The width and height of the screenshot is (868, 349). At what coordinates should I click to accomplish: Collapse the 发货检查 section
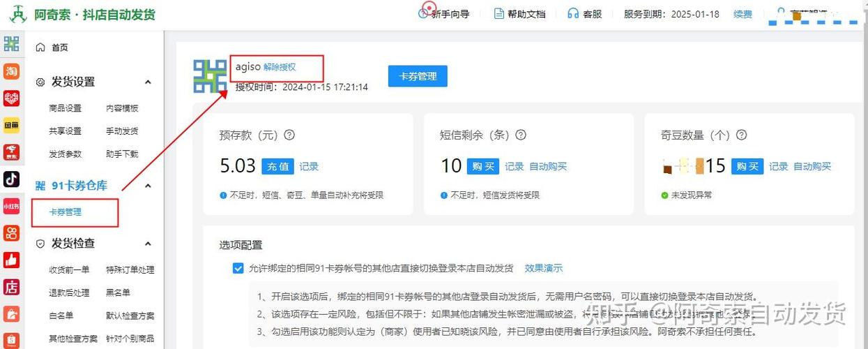pos(148,244)
